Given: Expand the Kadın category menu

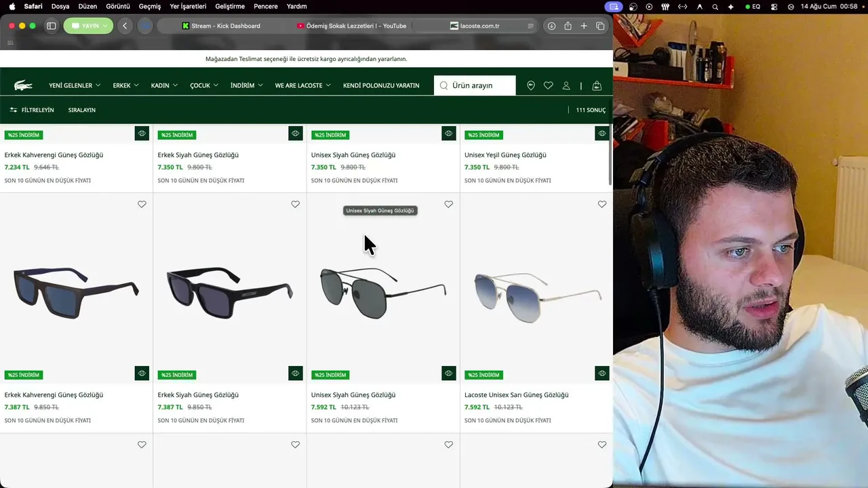Looking at the screenshot, I should point(164,85).
